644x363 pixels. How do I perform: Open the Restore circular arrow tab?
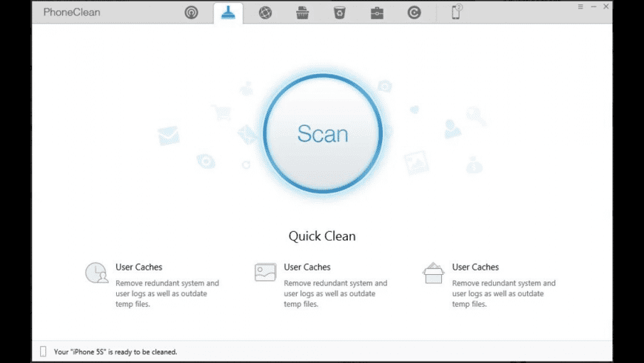tap(414, 13)
